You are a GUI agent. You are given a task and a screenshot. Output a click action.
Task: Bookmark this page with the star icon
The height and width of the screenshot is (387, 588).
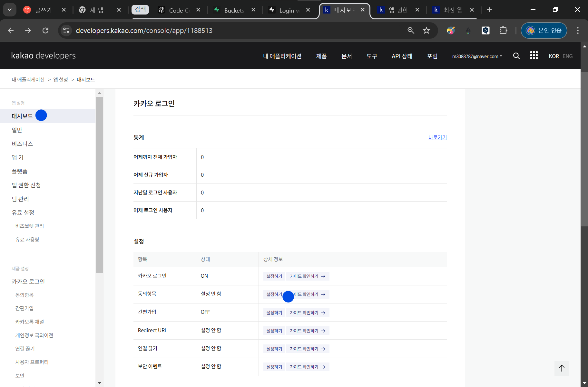coord(426,30)
